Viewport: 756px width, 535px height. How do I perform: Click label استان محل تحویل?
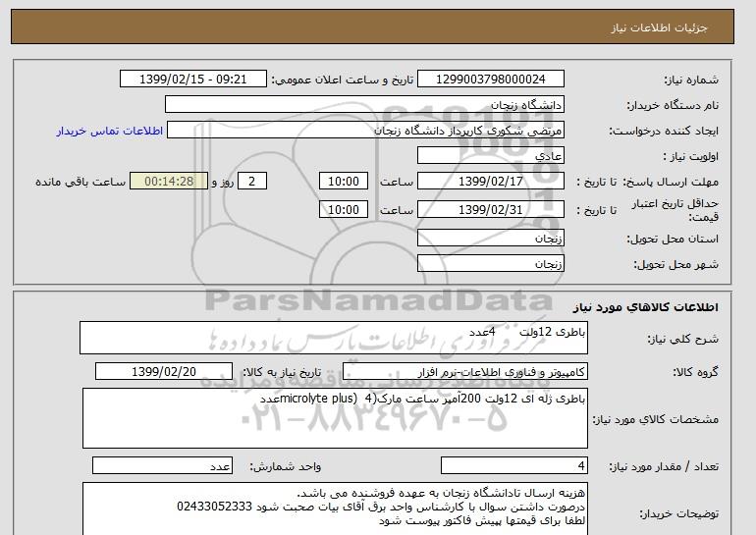673,239
